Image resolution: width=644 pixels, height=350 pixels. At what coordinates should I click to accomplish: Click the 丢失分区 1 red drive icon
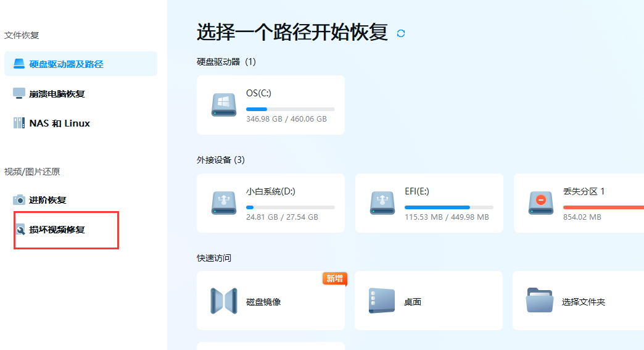[541, 203]
